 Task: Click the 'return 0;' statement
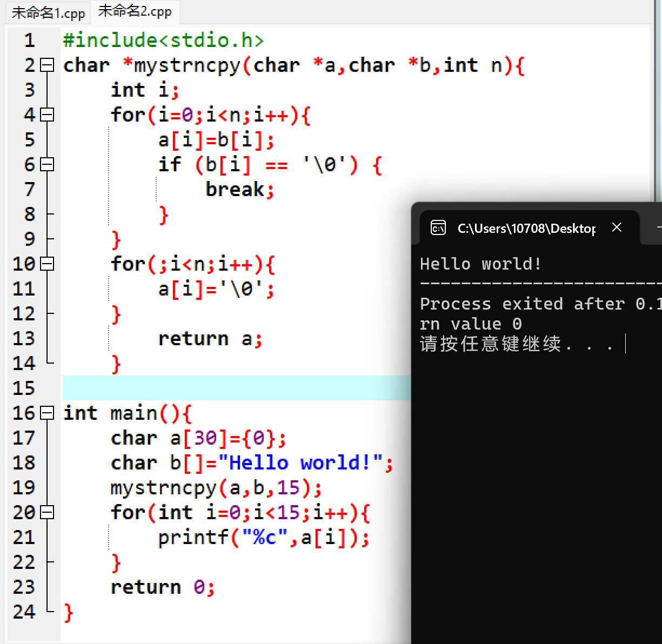pos(163,587)
